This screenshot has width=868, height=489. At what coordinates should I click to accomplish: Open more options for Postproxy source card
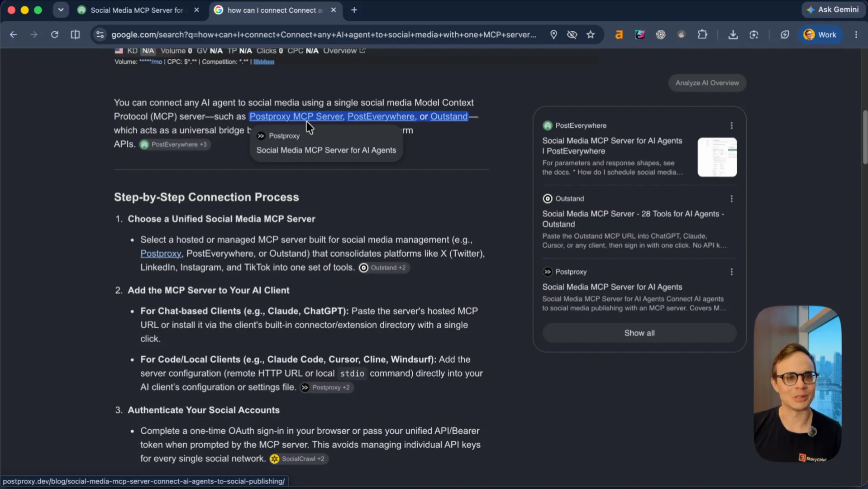pyautogui.click(x=732, y=272)
